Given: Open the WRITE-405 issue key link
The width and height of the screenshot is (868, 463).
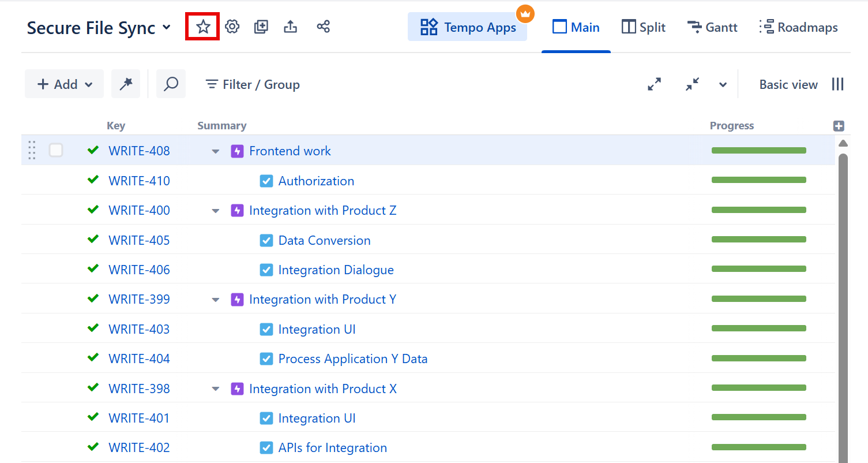Looking at the screenshot, I should point(139,240).
